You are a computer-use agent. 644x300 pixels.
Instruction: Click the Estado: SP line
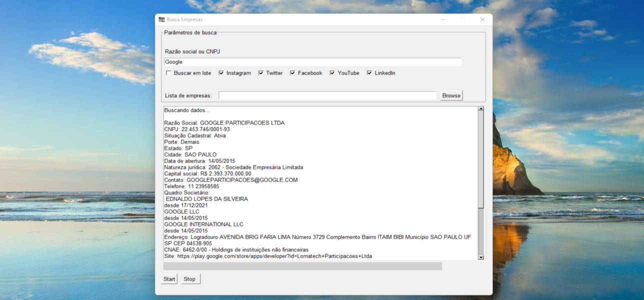(x=178, y=148)
